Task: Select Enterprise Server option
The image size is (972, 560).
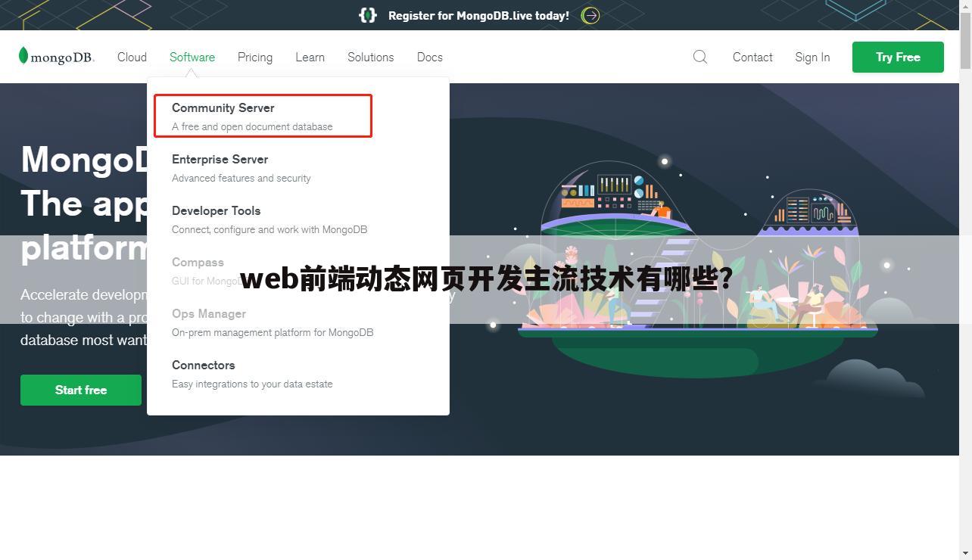Action: tap(220, 160)
